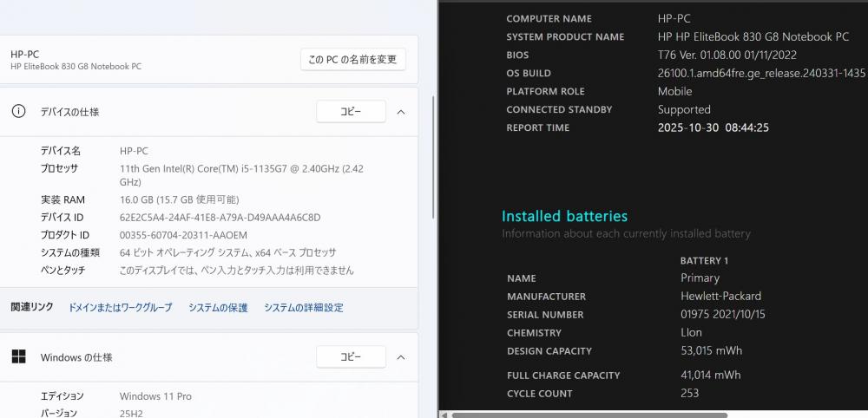This screenshot has height=418, width=868.
Task: Copy the Windows の仕様 details
Action: click(350, 356)
